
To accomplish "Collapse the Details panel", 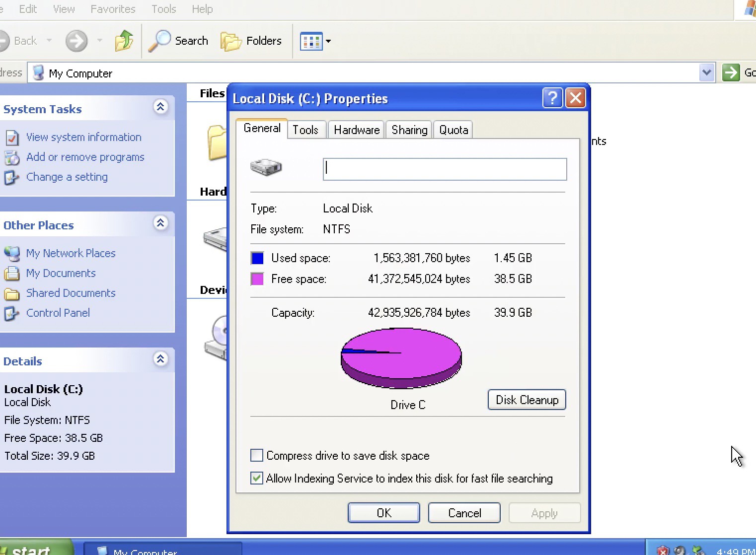I will coord(160,359).
